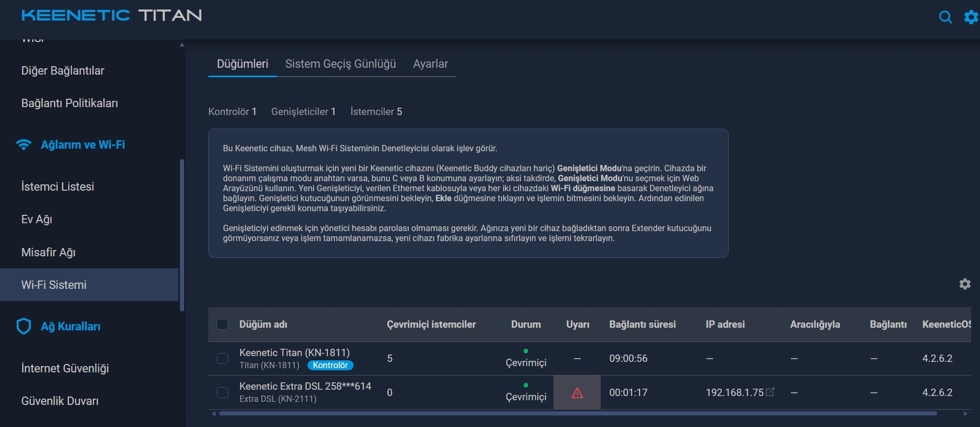Click the Çevrimiçi status of Keenetic Extra DSL

pos(526,397)
